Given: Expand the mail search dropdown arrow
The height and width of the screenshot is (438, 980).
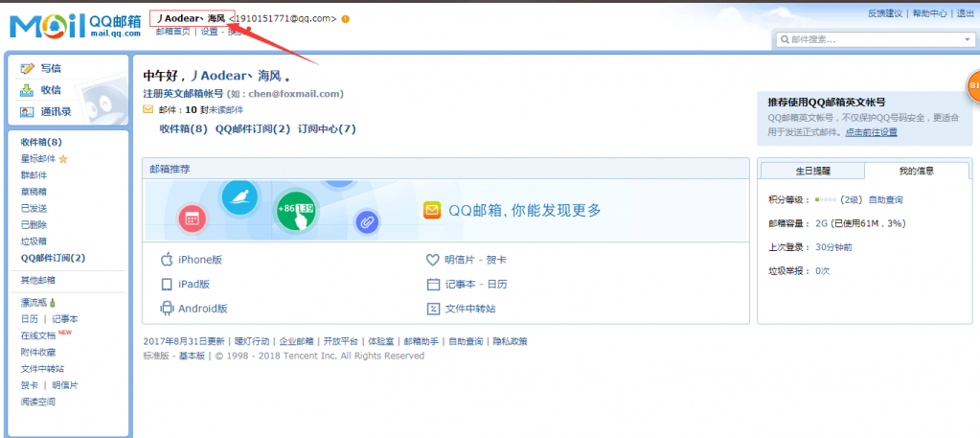Looking at the screenshot, I should 967,39.
